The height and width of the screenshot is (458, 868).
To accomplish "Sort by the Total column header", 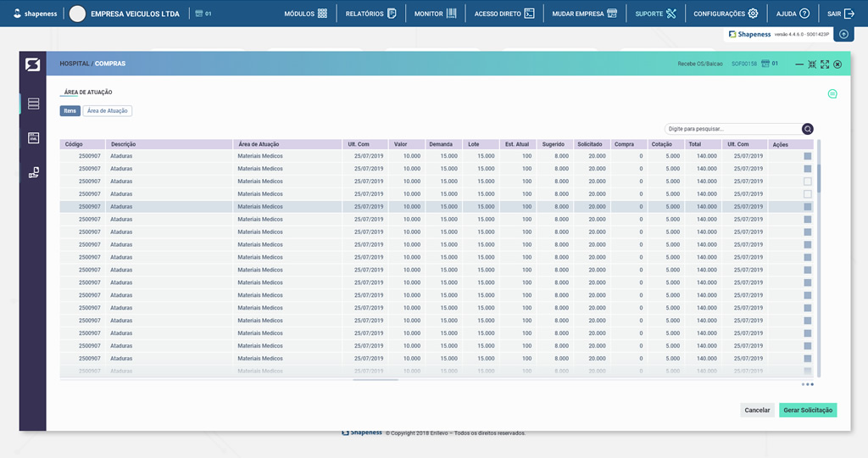I will point(703,144).
